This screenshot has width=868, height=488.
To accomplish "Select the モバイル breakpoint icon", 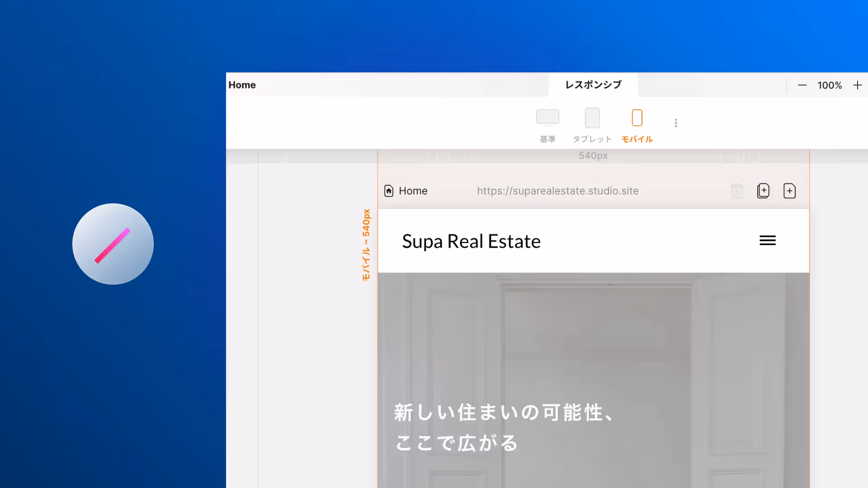I will [637, 118].
